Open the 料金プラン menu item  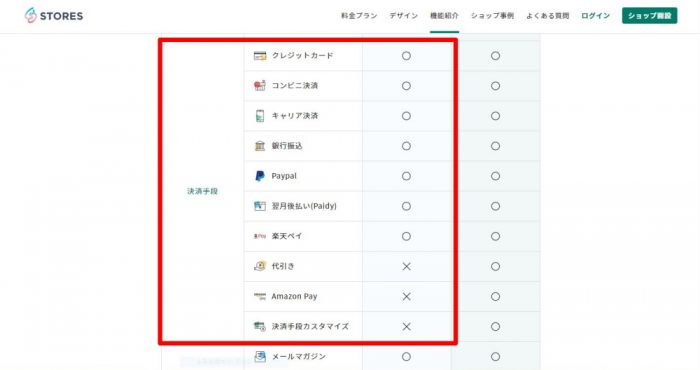[359, 16]
